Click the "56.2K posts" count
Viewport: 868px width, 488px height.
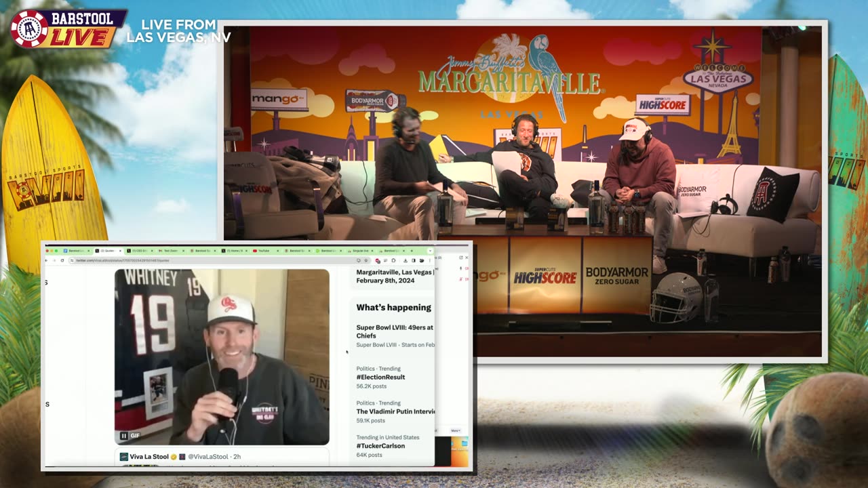[x=372, y=386]
